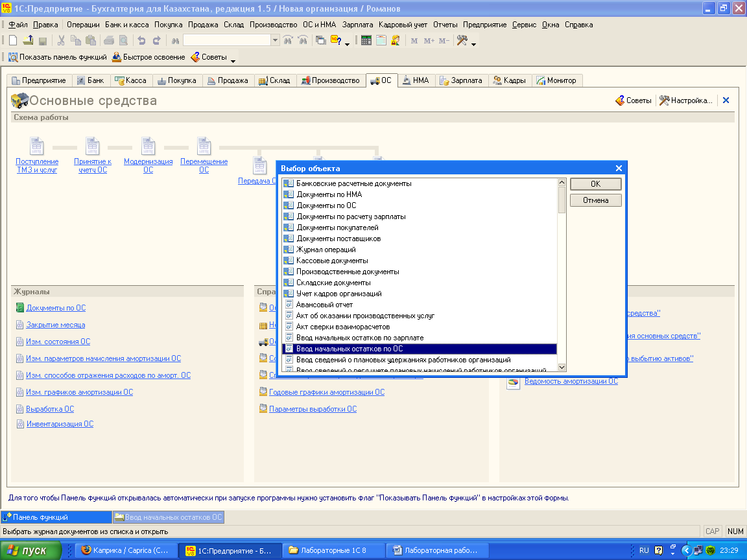Open the Зарплата menu
Image resolution: width=747 pixels, height=560 pixels.
point(357,25)
